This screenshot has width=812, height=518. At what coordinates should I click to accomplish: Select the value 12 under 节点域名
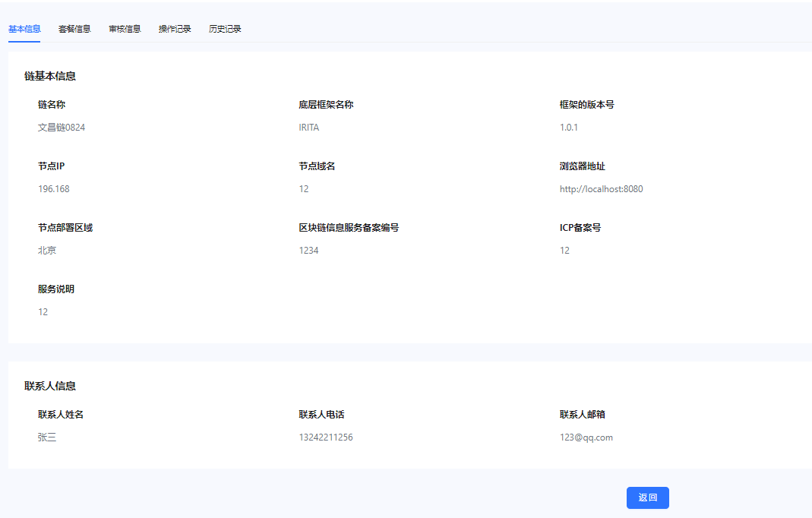(304, 189)
